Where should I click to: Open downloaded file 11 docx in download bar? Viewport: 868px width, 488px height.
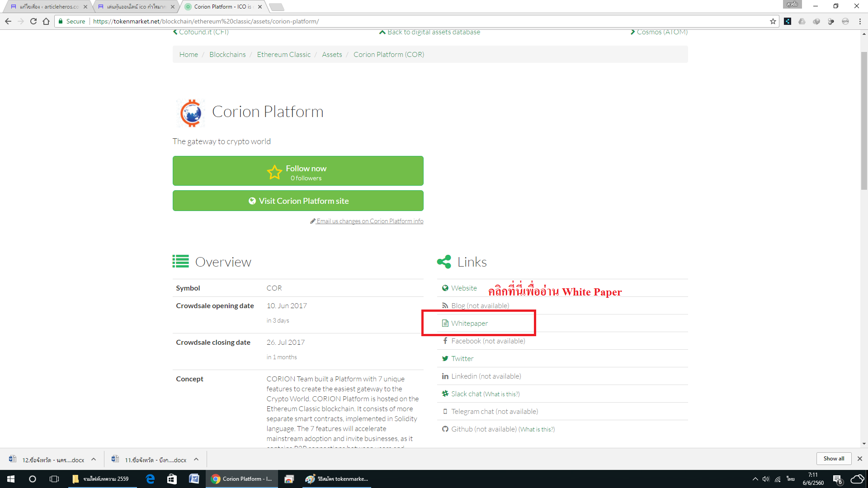(150, 460)
